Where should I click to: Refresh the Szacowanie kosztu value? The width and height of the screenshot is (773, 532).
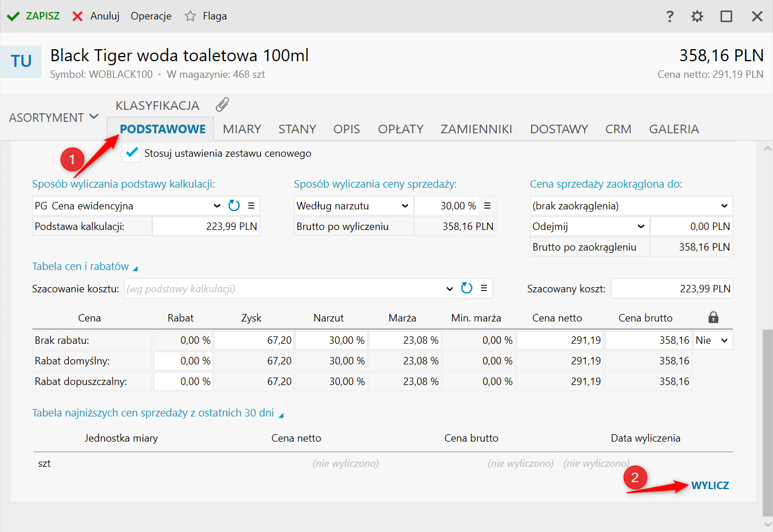pyautogui.click(x=467, y=288)
